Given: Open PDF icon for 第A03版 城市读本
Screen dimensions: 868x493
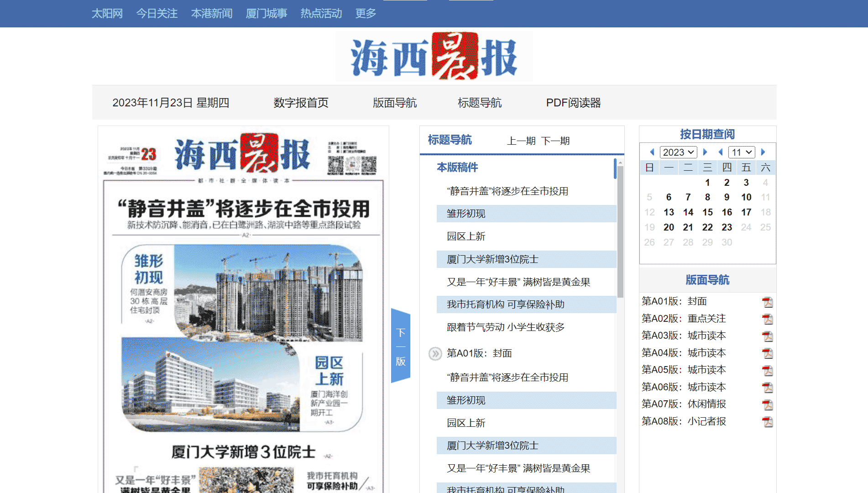Looking at the screenshot, I should pyautogui.click(x=767, y=336).
